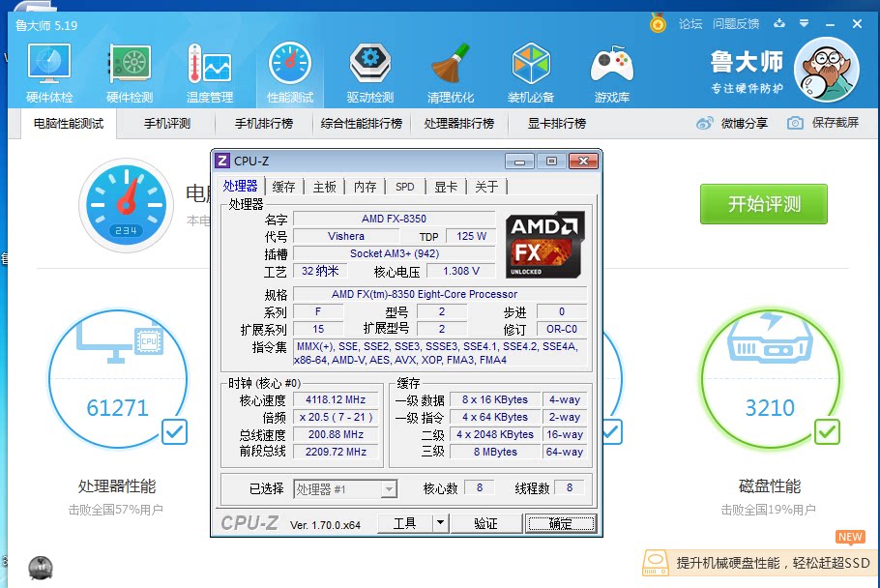This screenshot has width=880, height=588.
Task: Open the 问题反馈 feedback link
Action: 736,24
